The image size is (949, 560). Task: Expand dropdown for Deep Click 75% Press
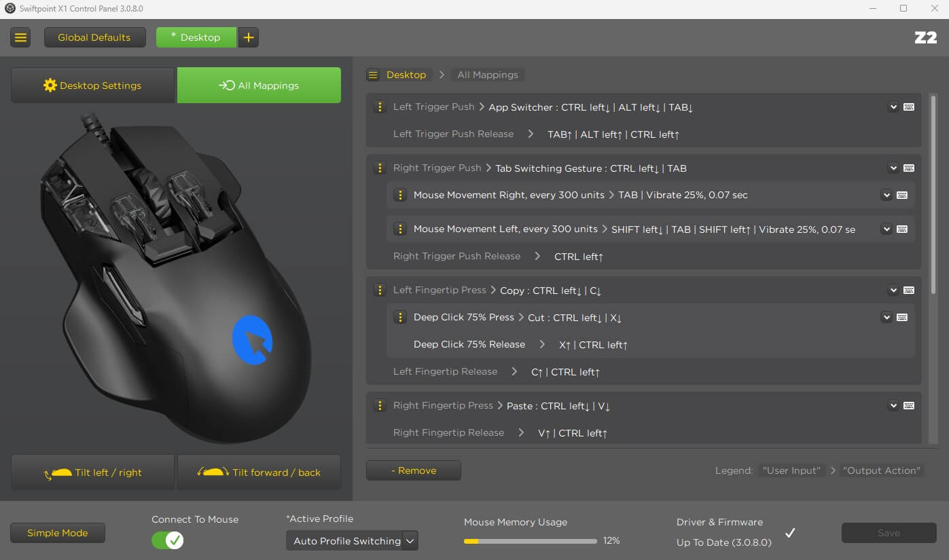tap(887, 318)
